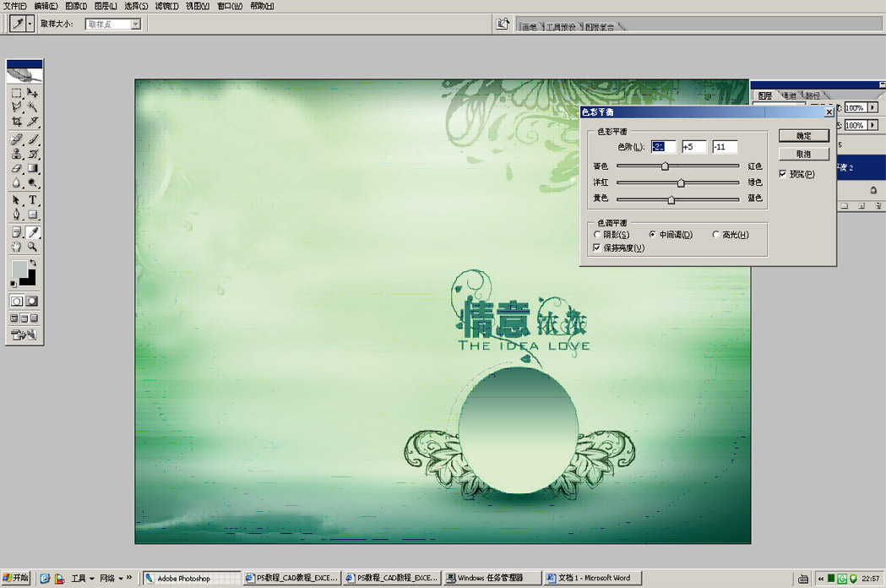Click the magenta-green slider handle
This screenshot has width=886, height=588.
pos(681,183)
